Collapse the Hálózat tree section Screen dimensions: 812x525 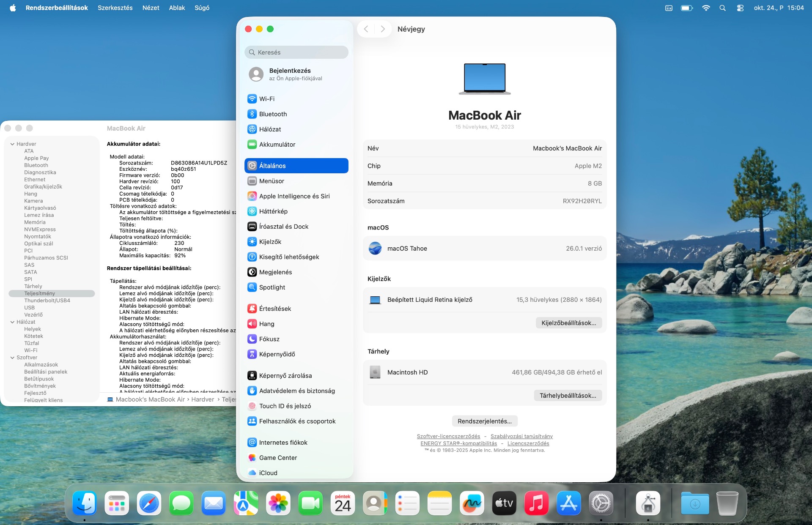point(13,322)
